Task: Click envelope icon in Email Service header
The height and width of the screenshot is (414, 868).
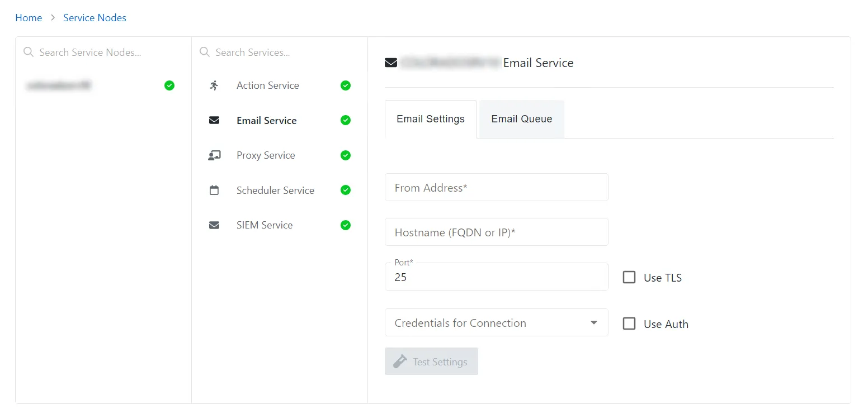Action: pyautogui.click(x=391, y=63)
